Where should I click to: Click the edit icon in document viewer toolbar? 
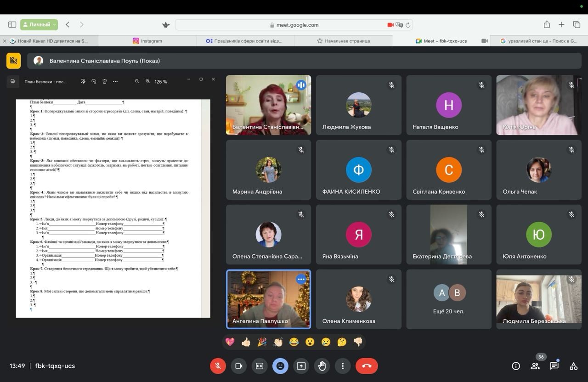click(x=83, y=81)
